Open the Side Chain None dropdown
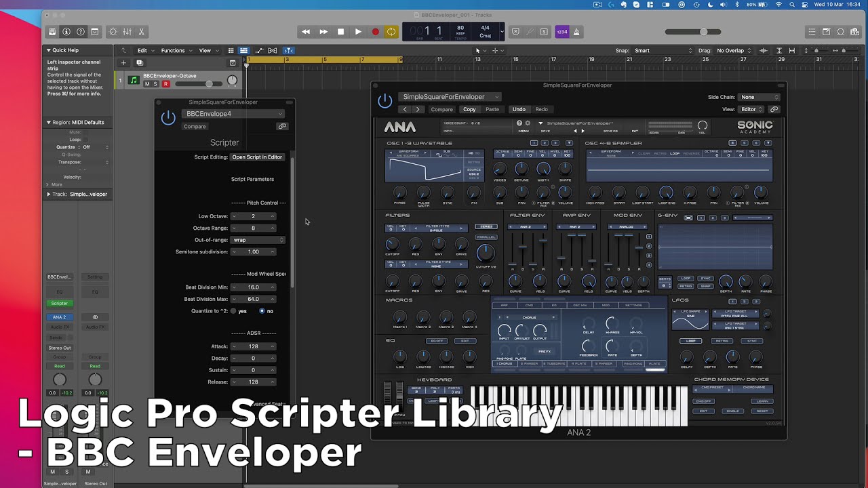Screen dimensions: 868x488 (759, 97)
